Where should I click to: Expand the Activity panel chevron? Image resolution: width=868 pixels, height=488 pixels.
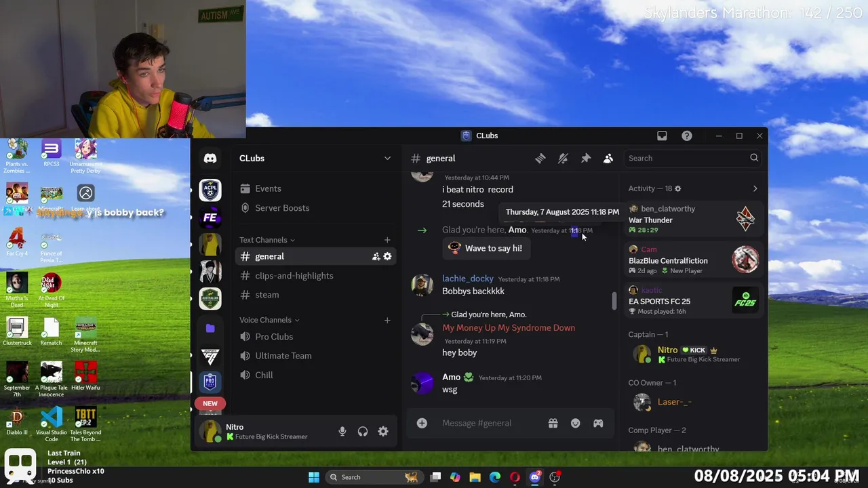point(755,188)
